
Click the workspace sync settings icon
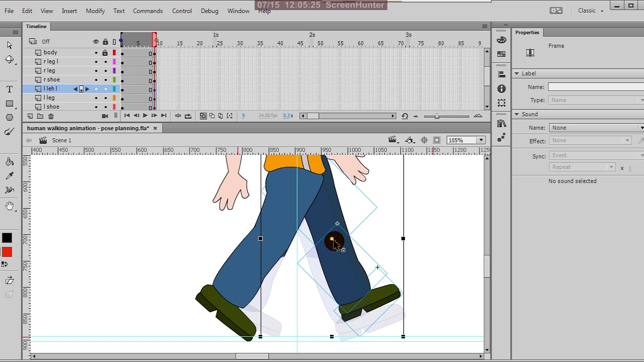click(x=556, y=11)
